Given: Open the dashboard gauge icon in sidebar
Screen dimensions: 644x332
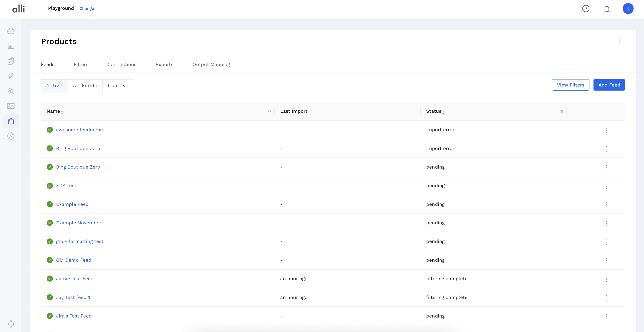Looking at the screenshot, I should tap(11, 31).
